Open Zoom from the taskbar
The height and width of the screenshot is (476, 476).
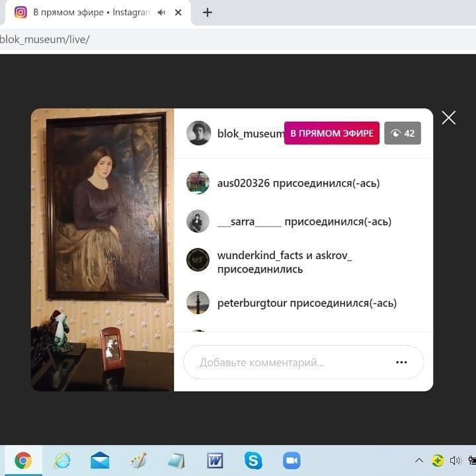point(292,460)
